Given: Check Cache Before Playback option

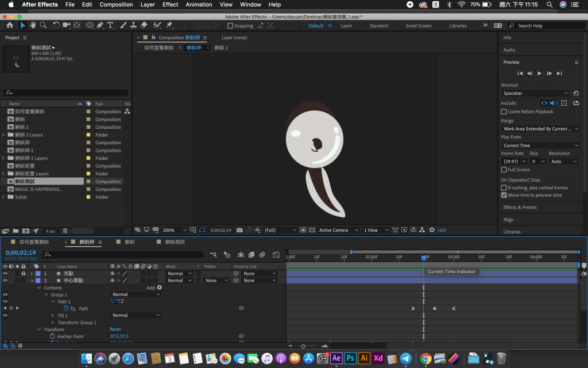Looking at the screenshot, I should pyautogui.click(x=504, y=112).
